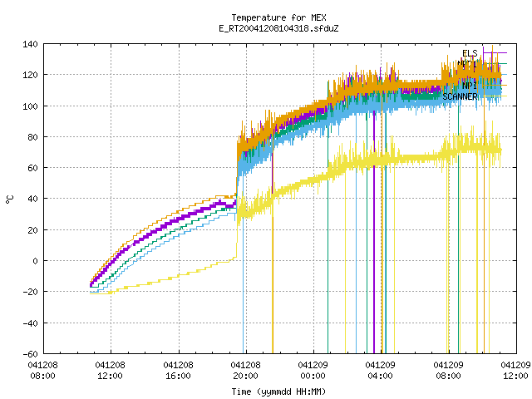Click the y-axis tick label '-20'
The image size is (532, 399).
30,292
